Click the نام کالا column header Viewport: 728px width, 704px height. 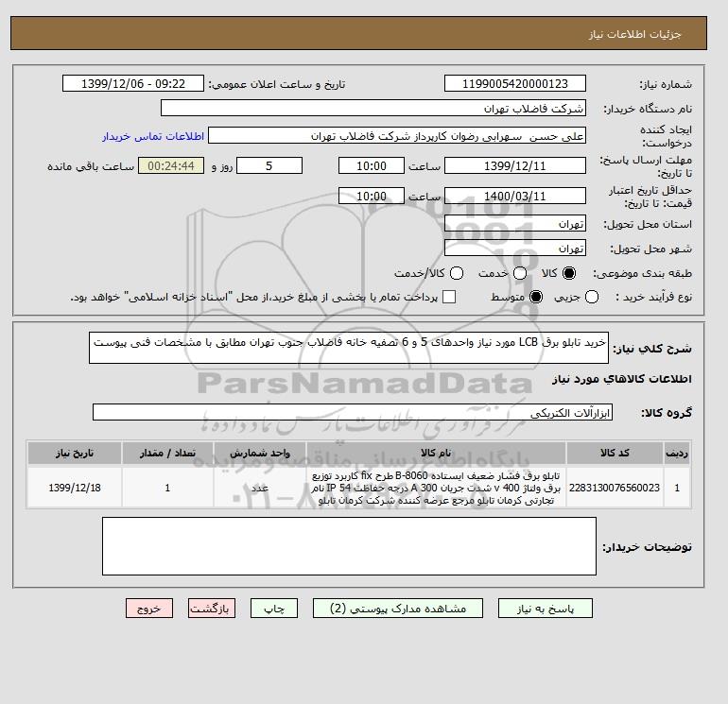point(436,453)
